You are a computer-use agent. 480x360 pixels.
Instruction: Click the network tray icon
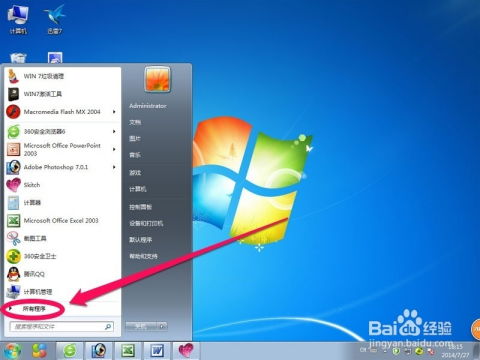408,351
